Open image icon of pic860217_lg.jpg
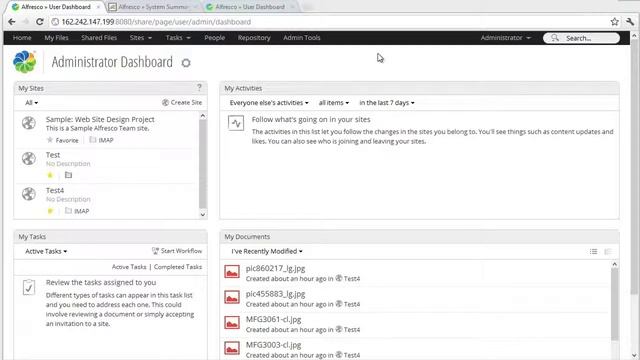640x360 pixels. coord(232,272)
